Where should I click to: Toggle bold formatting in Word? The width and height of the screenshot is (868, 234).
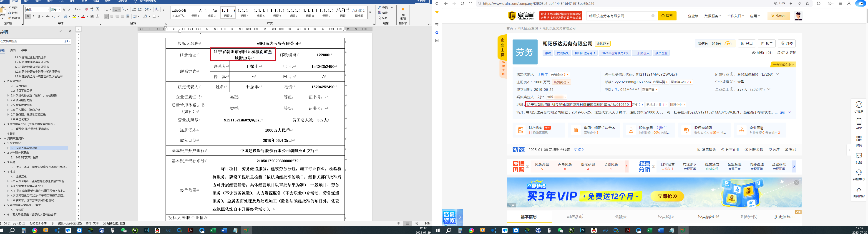click(x=28, y=17)
